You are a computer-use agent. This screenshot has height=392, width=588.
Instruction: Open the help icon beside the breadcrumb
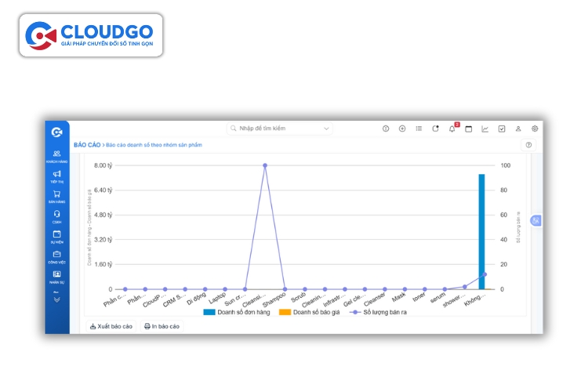[528, 145]
